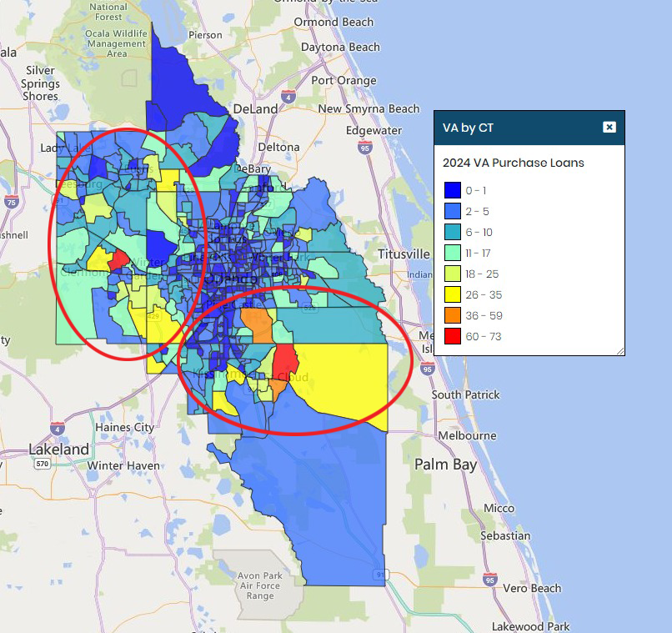Click the Sebastian map label
Screen dimensions: 672x633
[x=505, y=535]
